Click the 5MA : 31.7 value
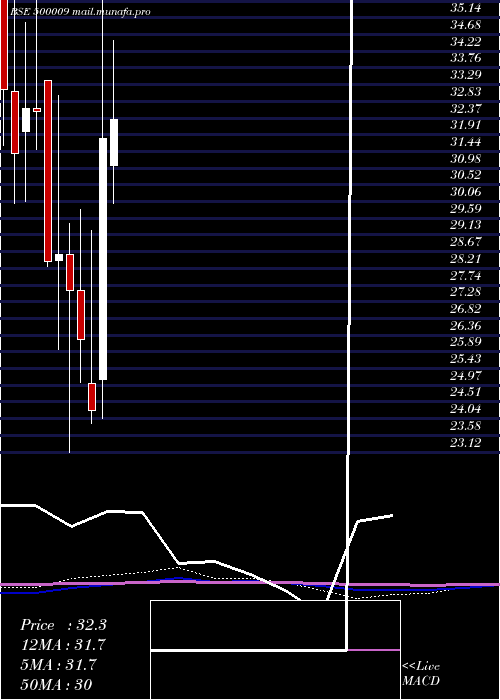 [x=58, y=665]
